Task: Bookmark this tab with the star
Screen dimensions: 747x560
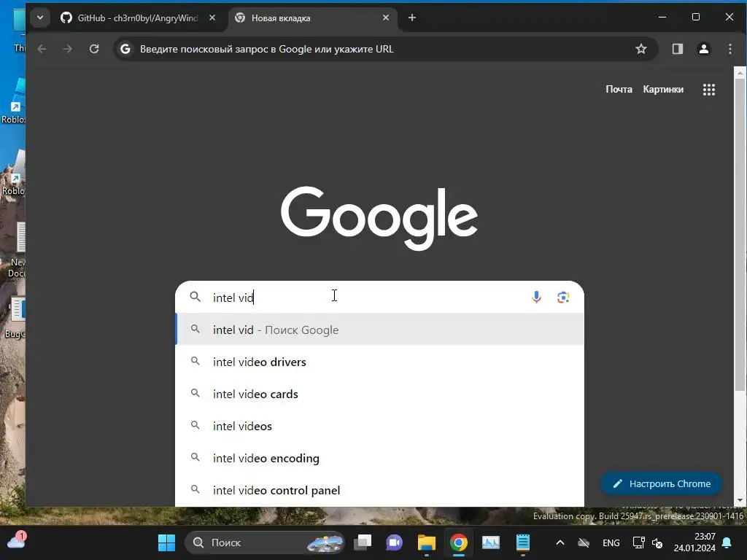Action: (x=641, y=49)
